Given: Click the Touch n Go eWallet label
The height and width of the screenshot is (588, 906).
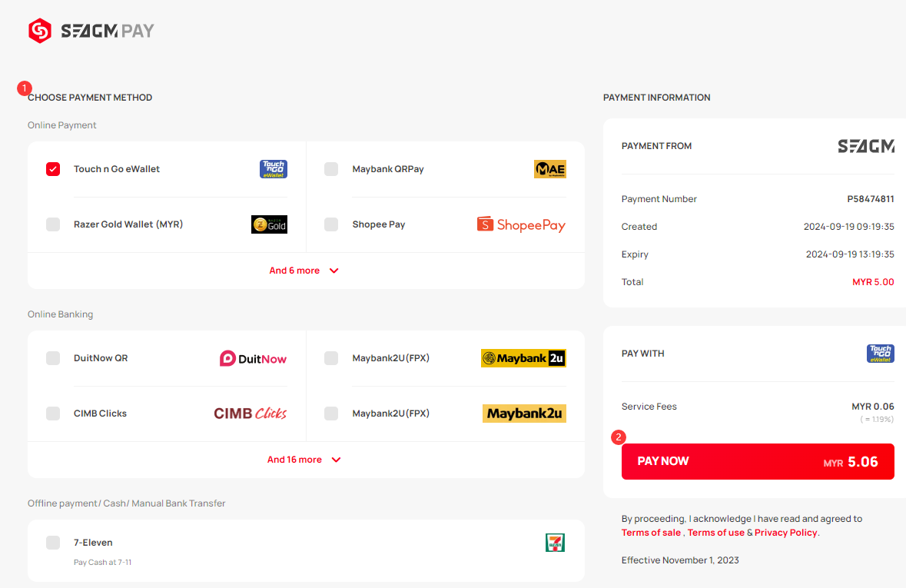Looking at the screenshot, I should click(117, 169).
